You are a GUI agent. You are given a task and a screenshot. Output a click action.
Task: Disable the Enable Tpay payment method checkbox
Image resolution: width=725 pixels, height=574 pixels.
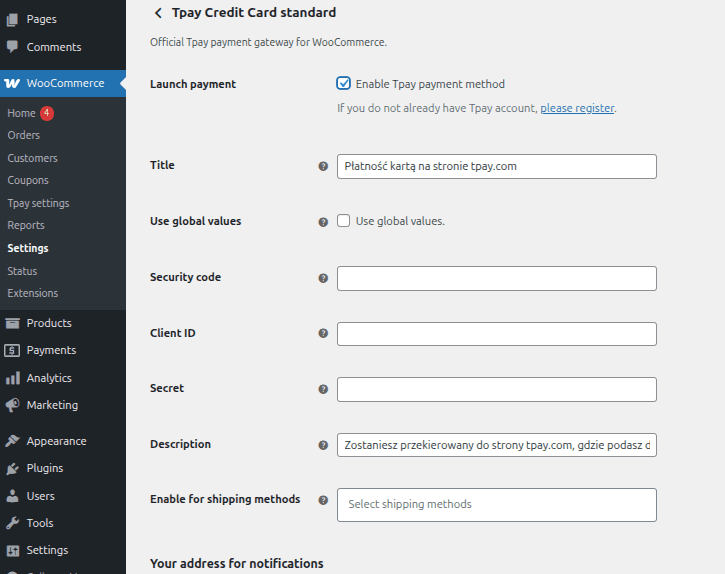tap(344, 84)
